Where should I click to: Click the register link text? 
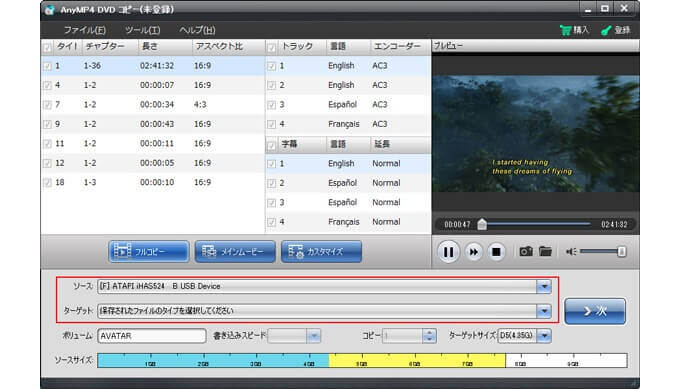(622, 30)
